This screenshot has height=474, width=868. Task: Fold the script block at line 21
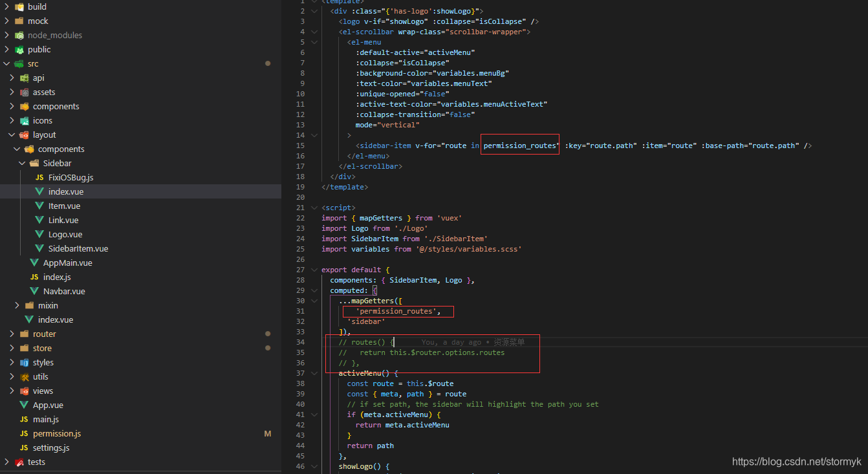314,208
